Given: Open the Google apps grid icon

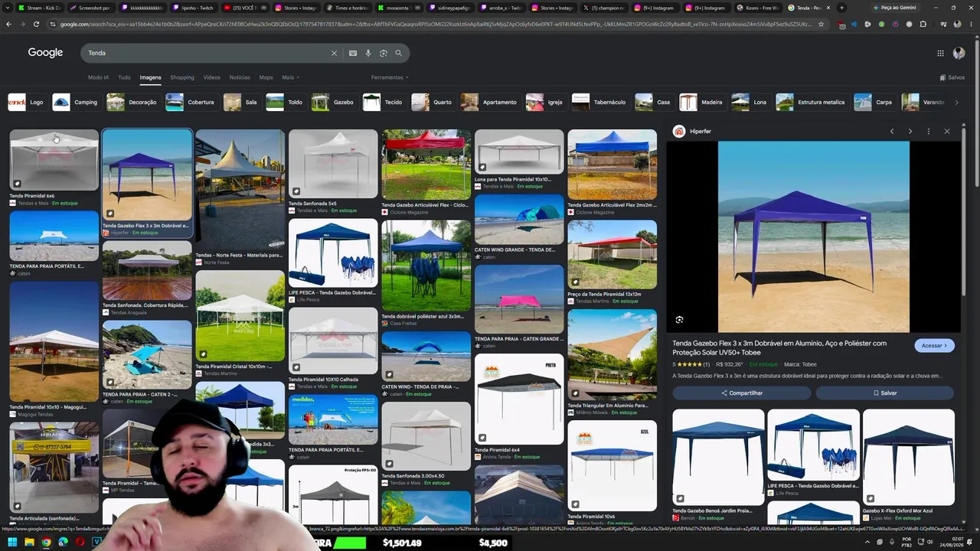Looking at the screenshot, I should [x=940, y=53].
